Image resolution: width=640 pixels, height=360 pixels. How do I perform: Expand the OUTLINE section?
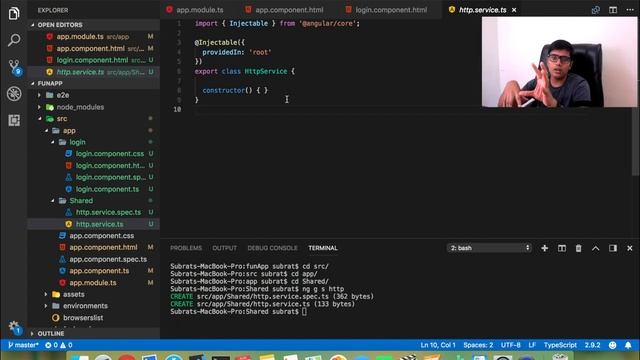[93, 334]
